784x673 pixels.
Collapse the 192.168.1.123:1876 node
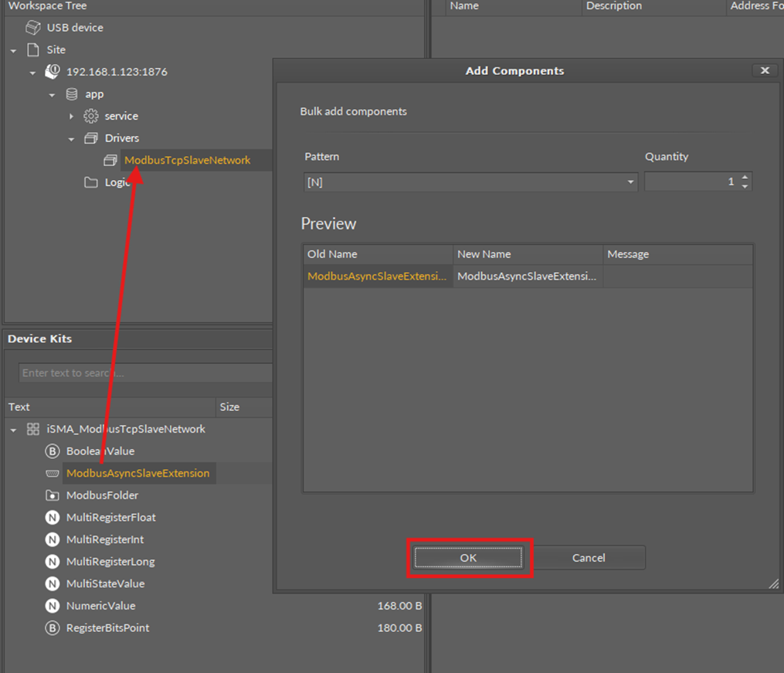coord(33,73)
